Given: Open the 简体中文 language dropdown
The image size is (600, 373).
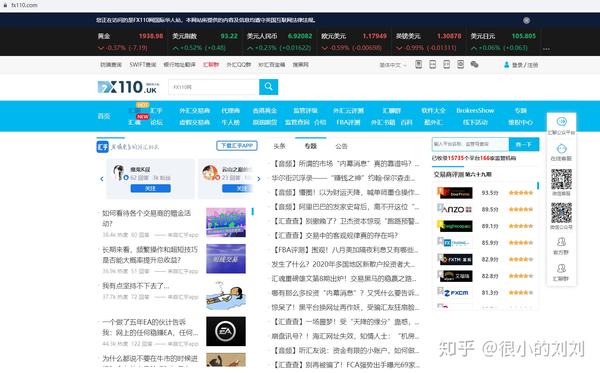Looking at the screenshot, I should (393, 65).
